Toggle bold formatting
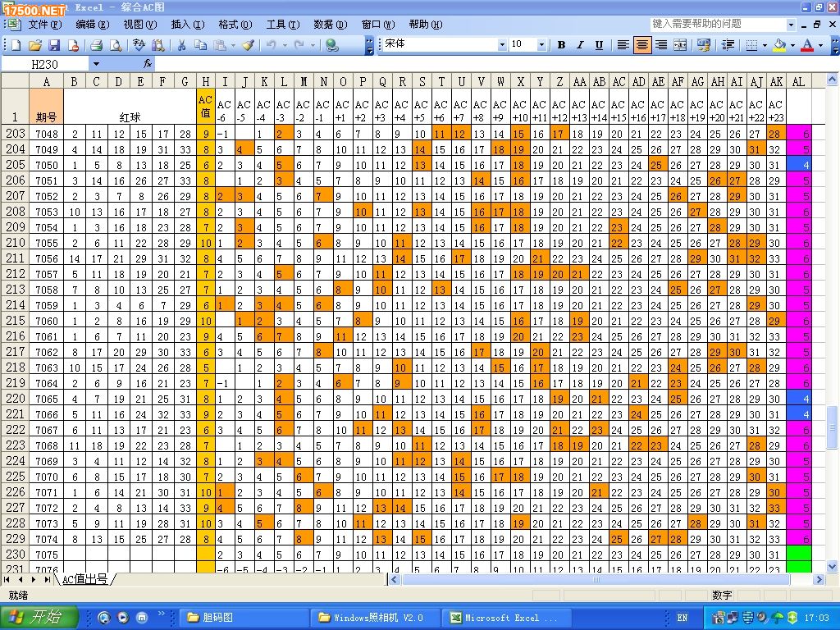This screenshot has width=840, height=630. tap(561, 45)
